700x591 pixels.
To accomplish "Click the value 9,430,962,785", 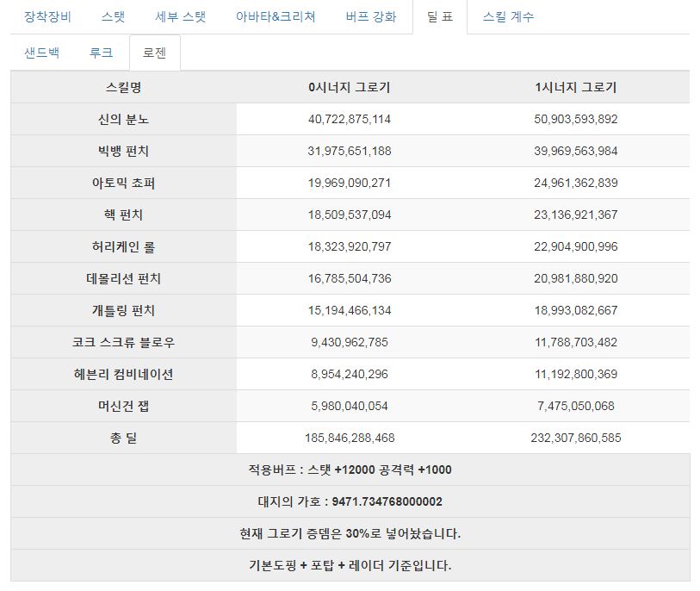I will [x=350, y=342].
